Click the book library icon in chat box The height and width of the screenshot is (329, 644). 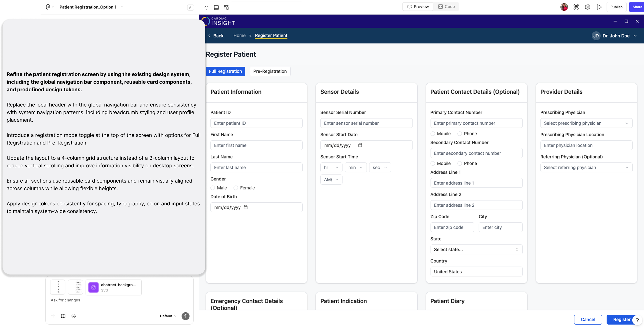63,316
